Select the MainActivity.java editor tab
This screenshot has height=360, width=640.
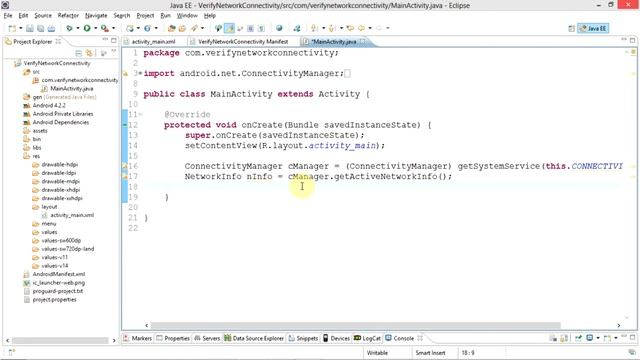click(x=333, y=42)
